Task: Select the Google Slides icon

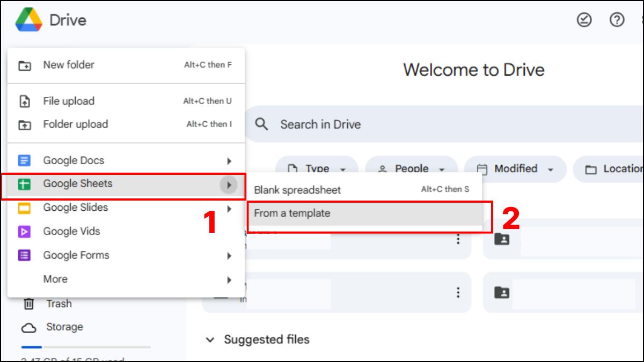Action: tap(24, 208)
